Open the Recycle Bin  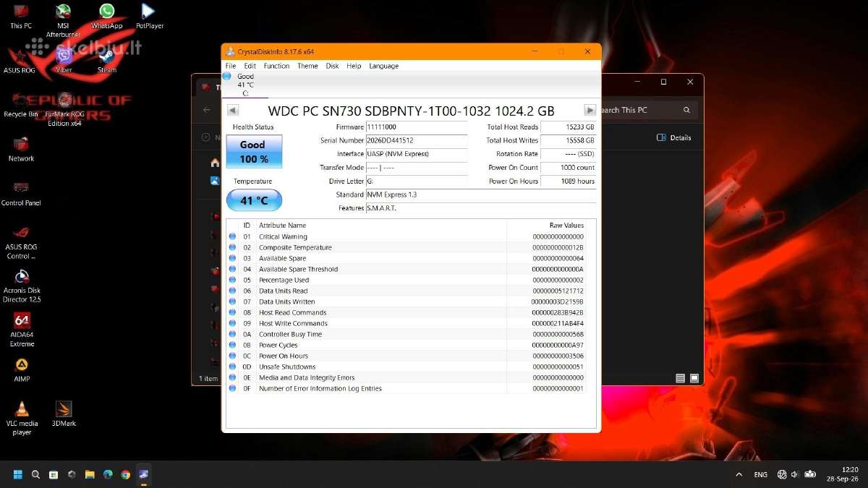21,105
